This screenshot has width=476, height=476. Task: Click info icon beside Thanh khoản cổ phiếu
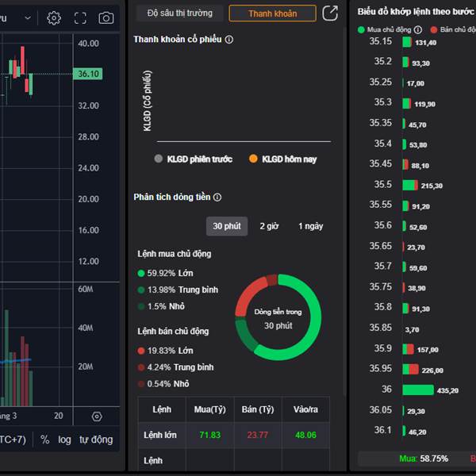click(x=229, y=39)
